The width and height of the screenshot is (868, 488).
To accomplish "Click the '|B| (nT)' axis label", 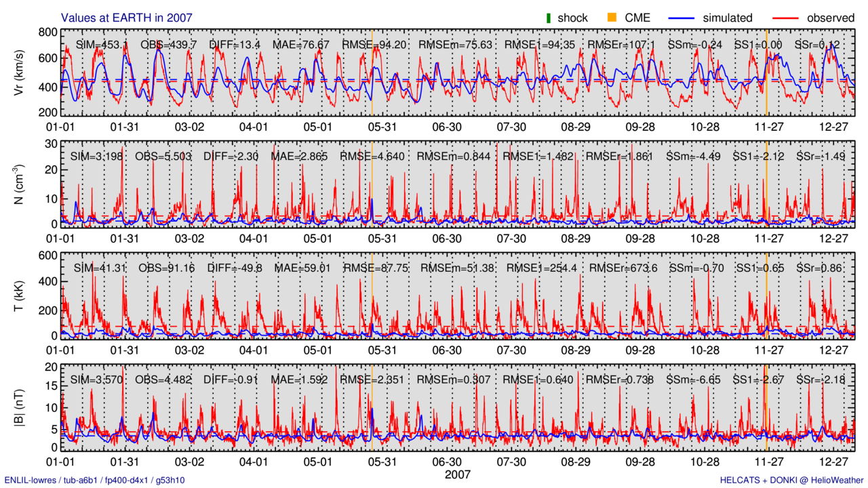I will [20, 407].
